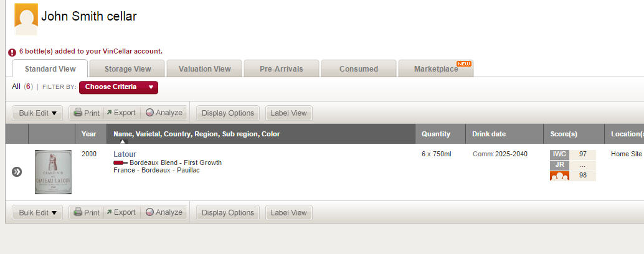Click top Display Options button

[x=228, y=113]
